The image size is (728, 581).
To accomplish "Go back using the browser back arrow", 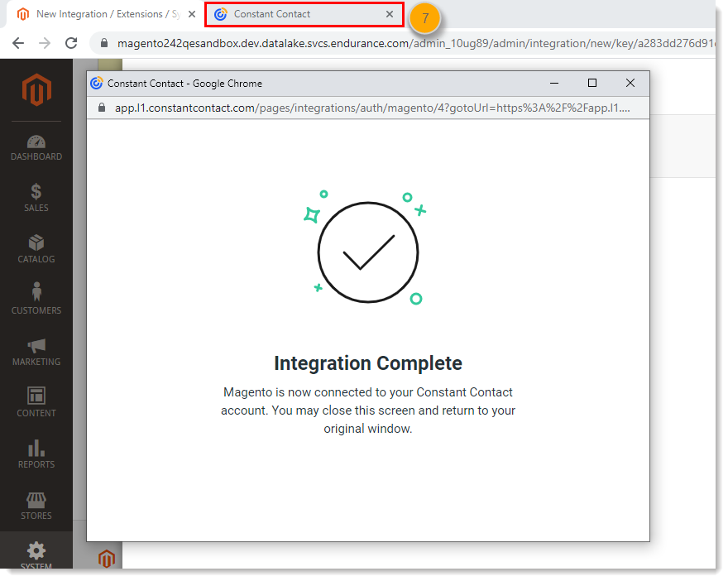I will [x=19, y=42].
